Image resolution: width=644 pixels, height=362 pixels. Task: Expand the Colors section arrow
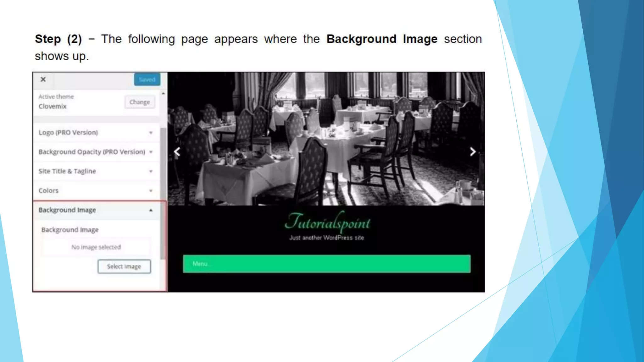click(151, 191)
